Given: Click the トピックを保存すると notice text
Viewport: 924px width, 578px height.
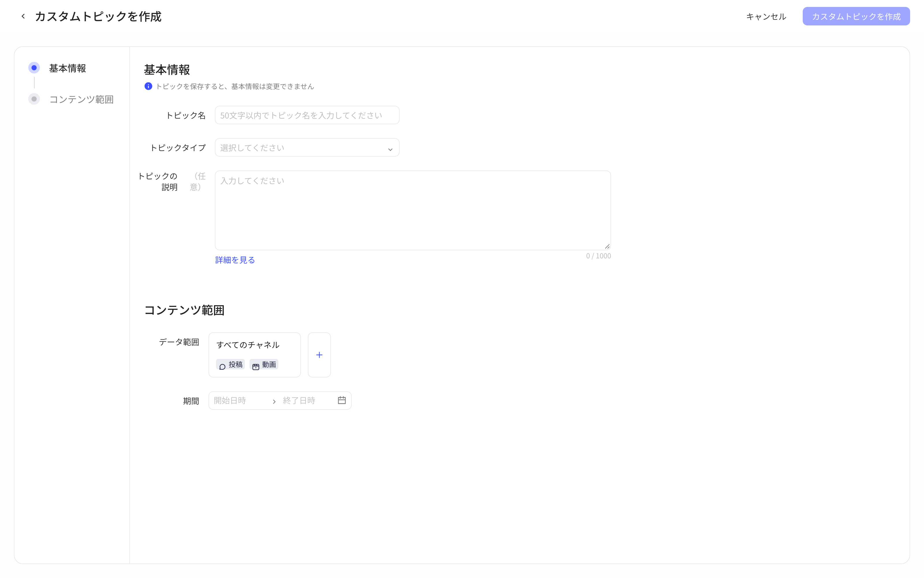Looking at the screenshot, I should click(235, 86).
